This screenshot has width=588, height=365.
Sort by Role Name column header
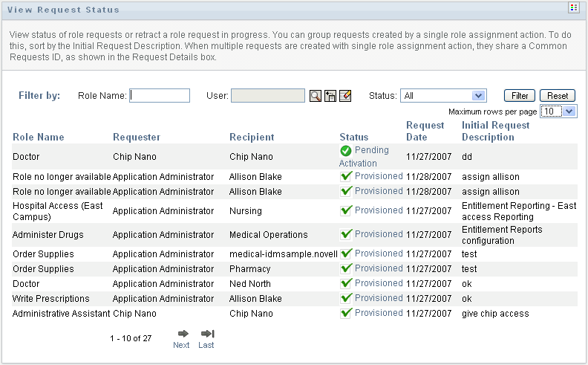(x=39, y=137)
